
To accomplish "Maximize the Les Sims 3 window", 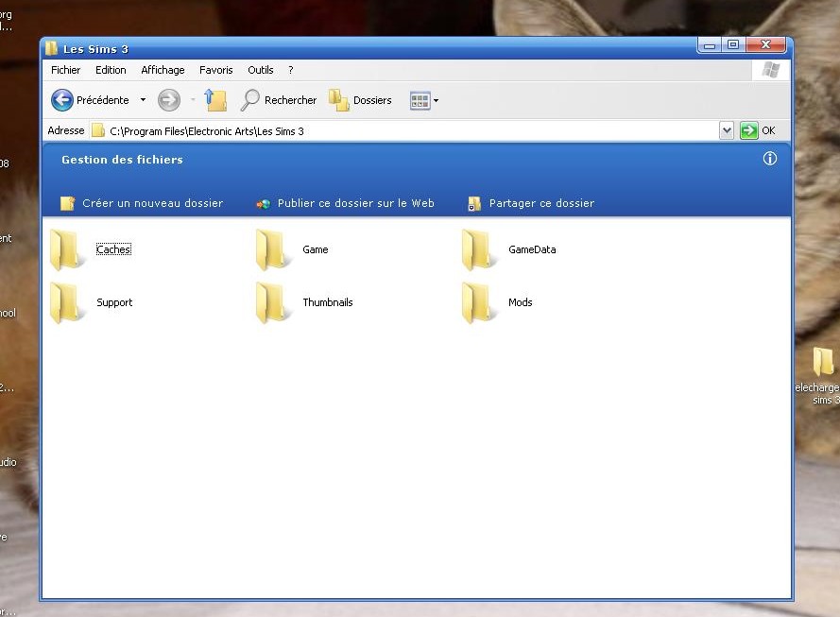I will (x=733, y=45).
